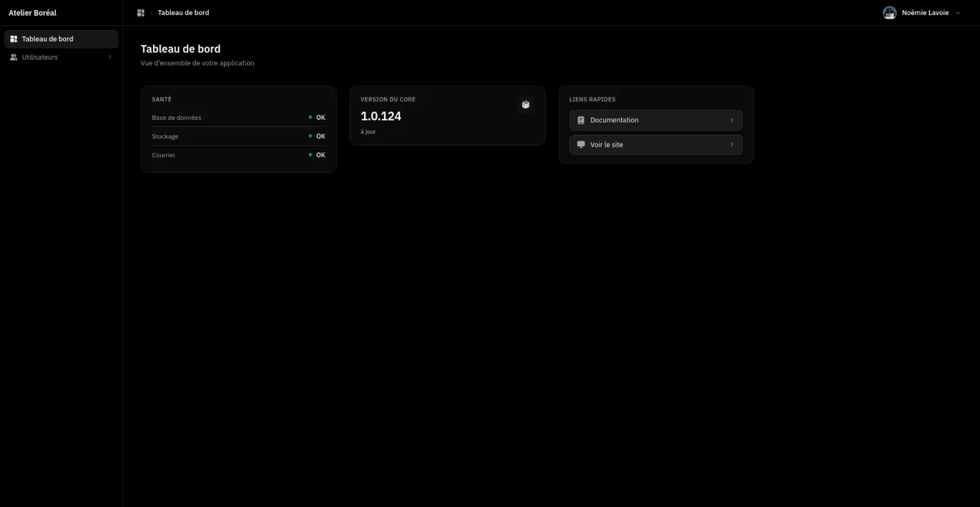980x507 pixels.
Task: Open the Voir le site quick link
Action: tap(656, 144)
